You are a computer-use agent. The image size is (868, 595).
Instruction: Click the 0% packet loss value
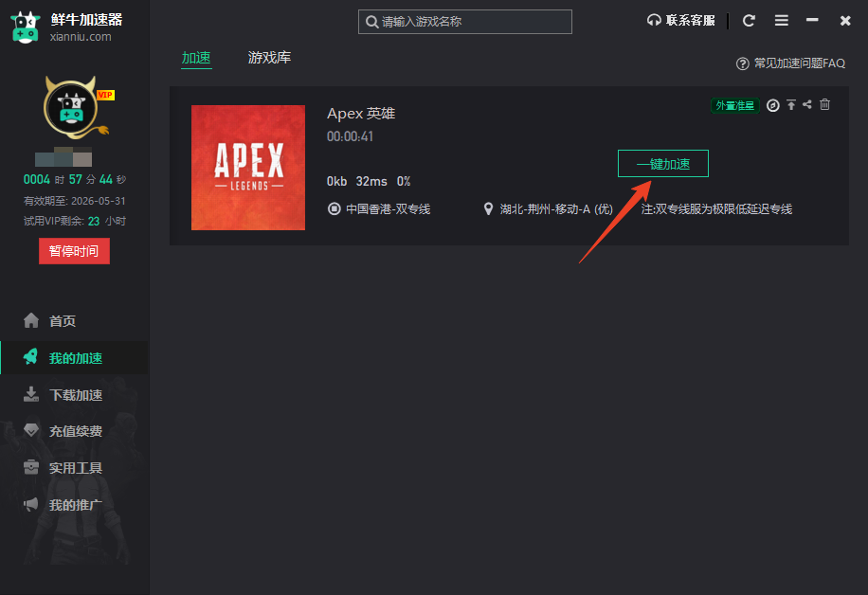click(404, 182)
